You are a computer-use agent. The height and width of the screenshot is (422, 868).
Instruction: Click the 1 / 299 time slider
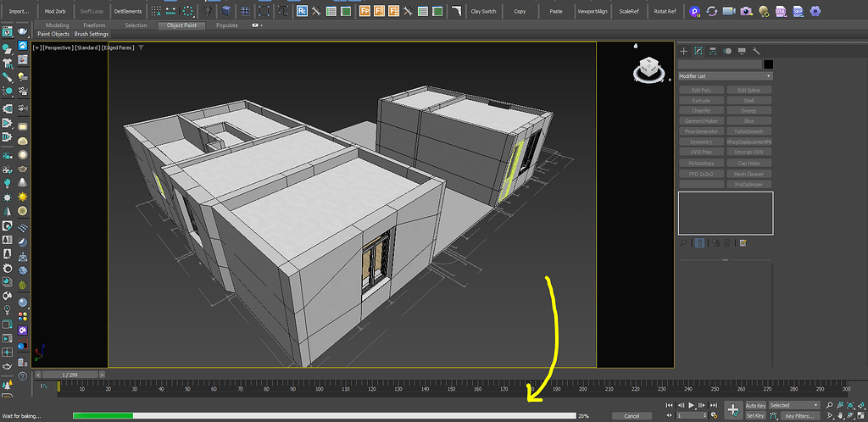click(x=70, y=375)
